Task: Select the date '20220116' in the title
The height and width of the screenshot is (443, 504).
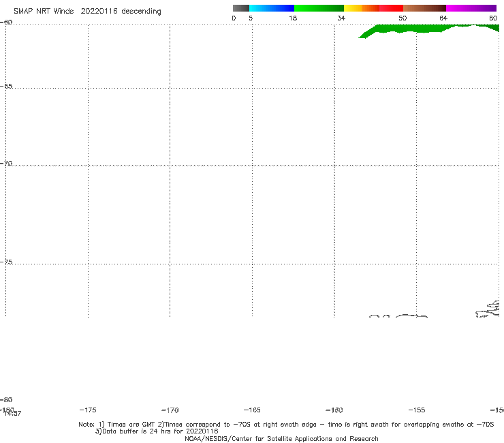Action: click(x=99, y=12)
